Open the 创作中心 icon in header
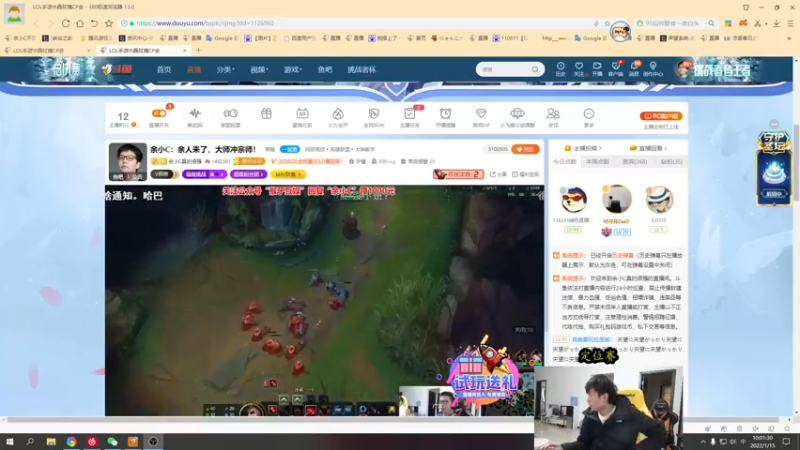Screen dimensions: 800x450 [653, 69]
